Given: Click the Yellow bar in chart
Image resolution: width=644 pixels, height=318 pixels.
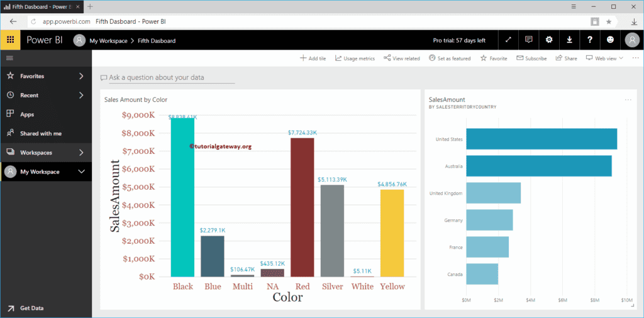Looking at the screenshot, I should coord(392,233).
